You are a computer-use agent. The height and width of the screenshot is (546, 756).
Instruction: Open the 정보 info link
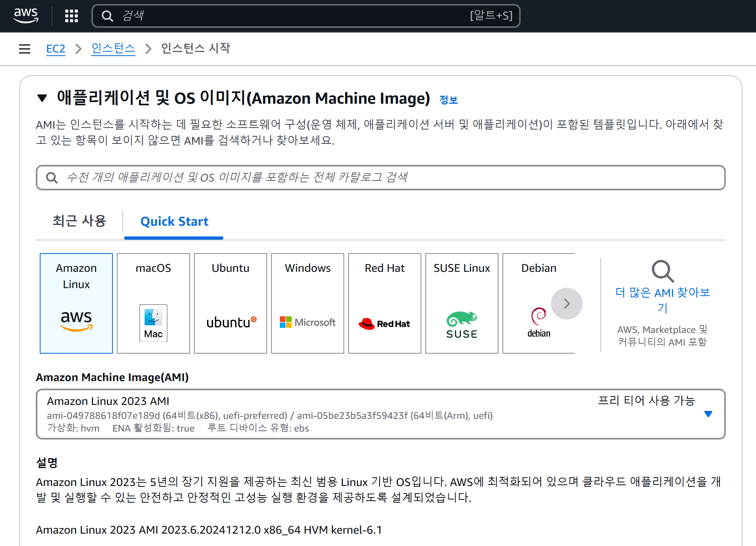pos(449,100)
